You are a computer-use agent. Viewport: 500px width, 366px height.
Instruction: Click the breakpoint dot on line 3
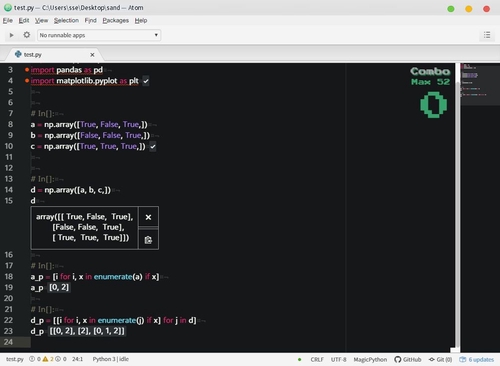pos(27,70)
